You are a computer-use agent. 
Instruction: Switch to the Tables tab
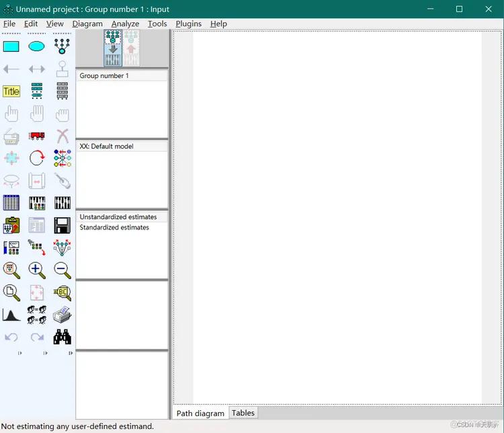click(243, 413)
